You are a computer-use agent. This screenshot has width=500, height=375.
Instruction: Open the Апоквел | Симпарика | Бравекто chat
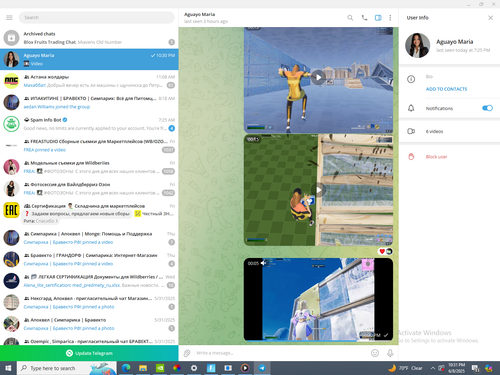[x=89, y=324]
